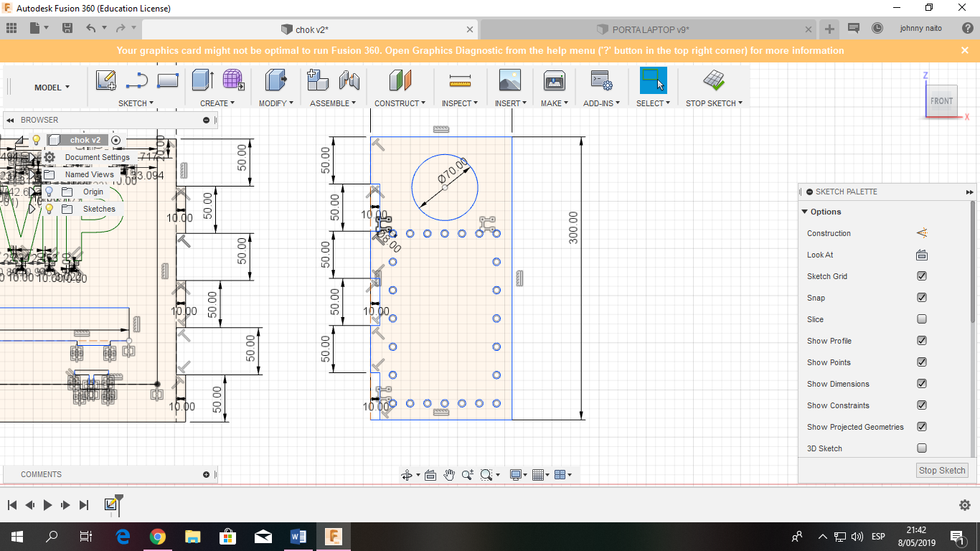Click the FRONT face of the view cube
Screen dimensions: 980x551
941,101
